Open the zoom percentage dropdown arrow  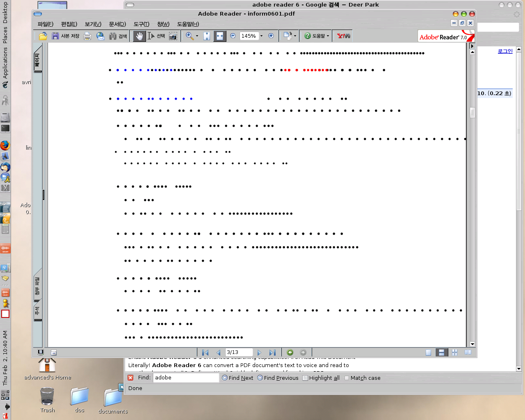262,36
